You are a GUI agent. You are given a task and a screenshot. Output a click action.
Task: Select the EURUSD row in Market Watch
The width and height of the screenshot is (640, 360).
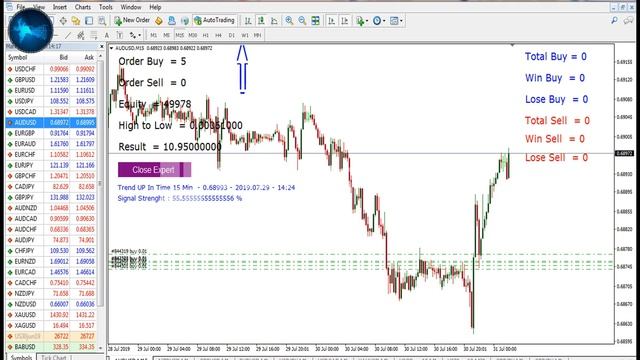pyautogui.click(x=51, y=91)
